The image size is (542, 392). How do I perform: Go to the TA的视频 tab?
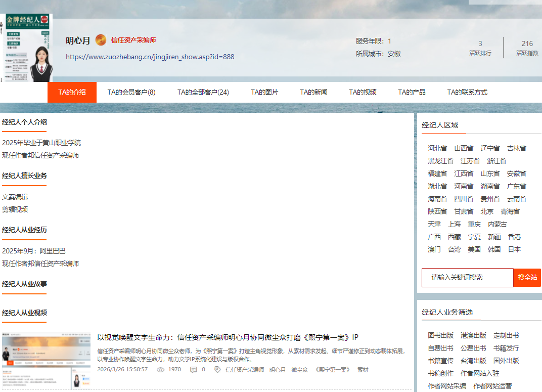point(363,92)
